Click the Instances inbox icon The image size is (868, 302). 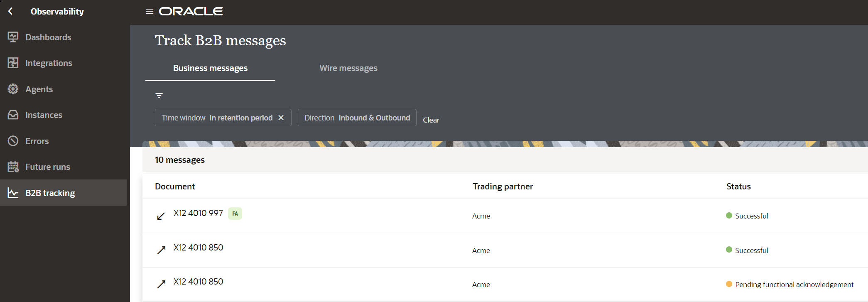pos(13,115)
